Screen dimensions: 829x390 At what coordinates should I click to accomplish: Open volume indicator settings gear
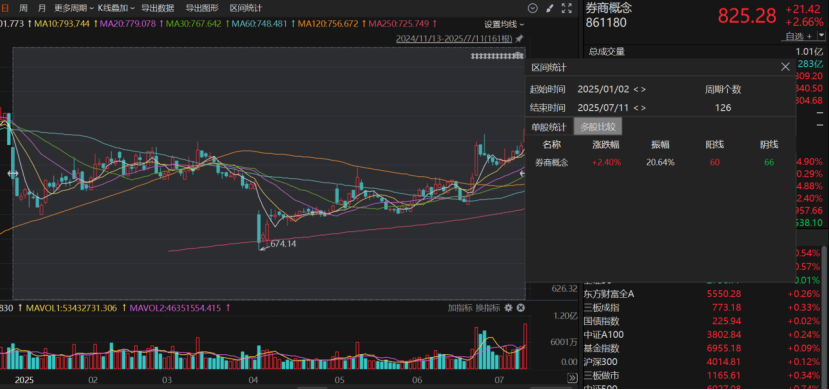[509, 308]
